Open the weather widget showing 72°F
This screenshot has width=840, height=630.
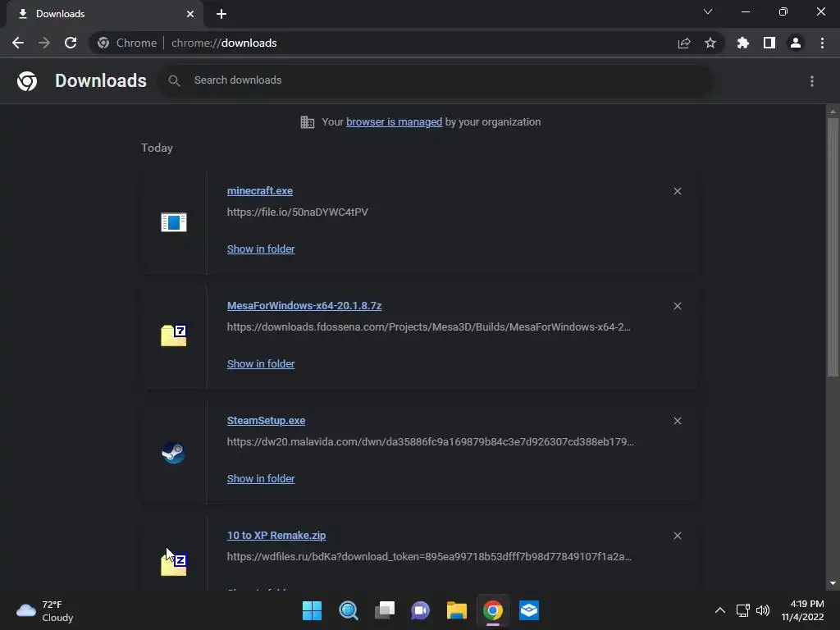pyautogui.click(x=45, y=610)
